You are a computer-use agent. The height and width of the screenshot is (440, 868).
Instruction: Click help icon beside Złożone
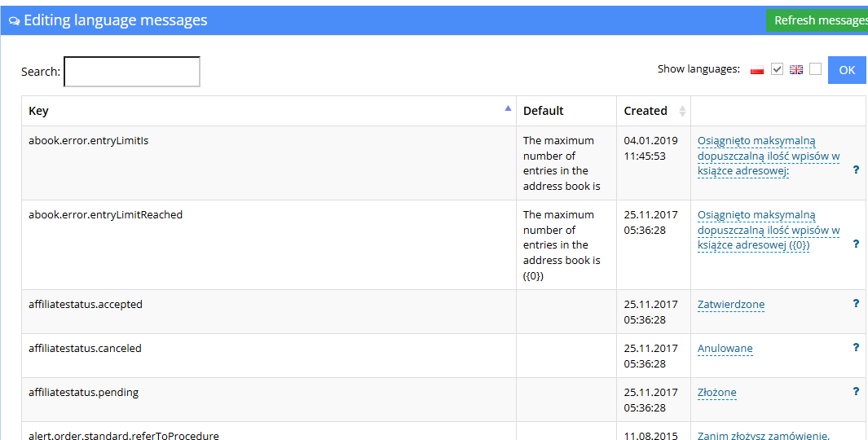click(856, 391)
